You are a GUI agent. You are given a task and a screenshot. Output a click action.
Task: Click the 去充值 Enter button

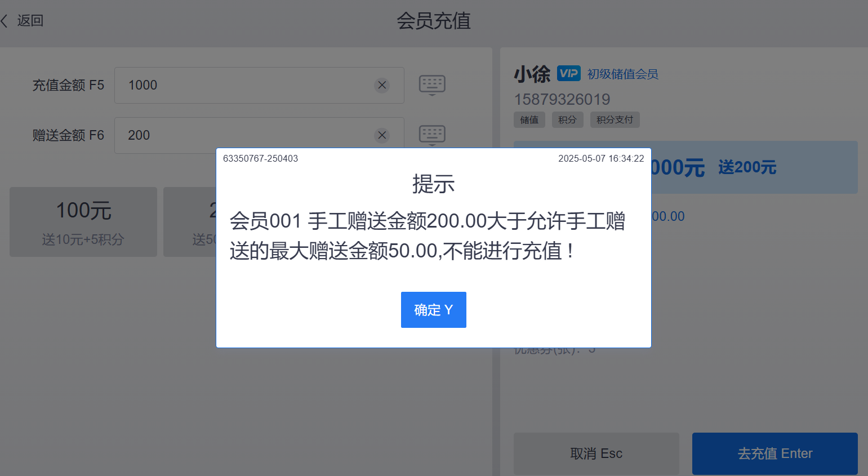click(x=775, y=453)
